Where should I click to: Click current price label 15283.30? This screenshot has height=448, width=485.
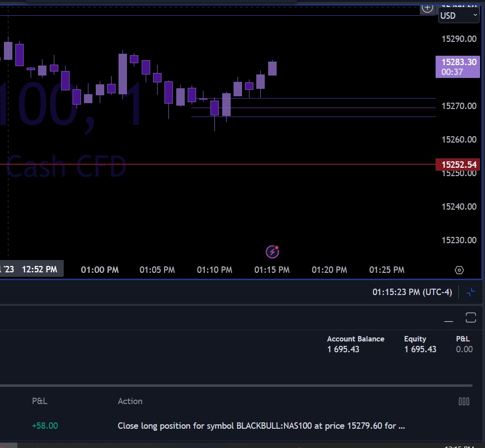457,67
